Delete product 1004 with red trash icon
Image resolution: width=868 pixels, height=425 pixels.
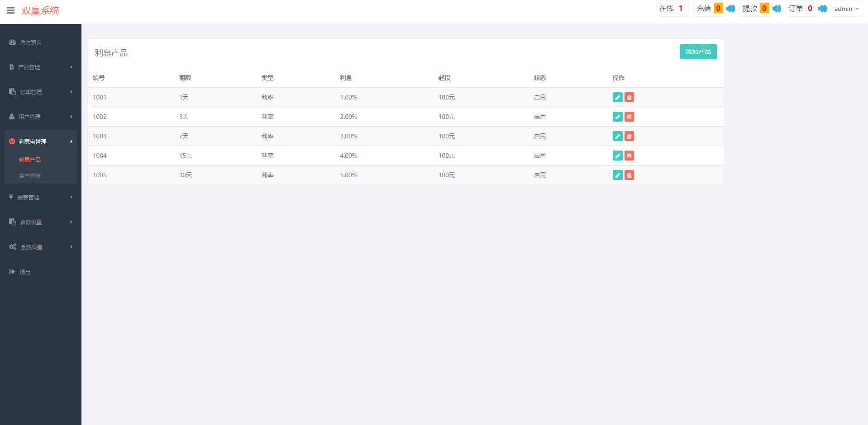629,156
